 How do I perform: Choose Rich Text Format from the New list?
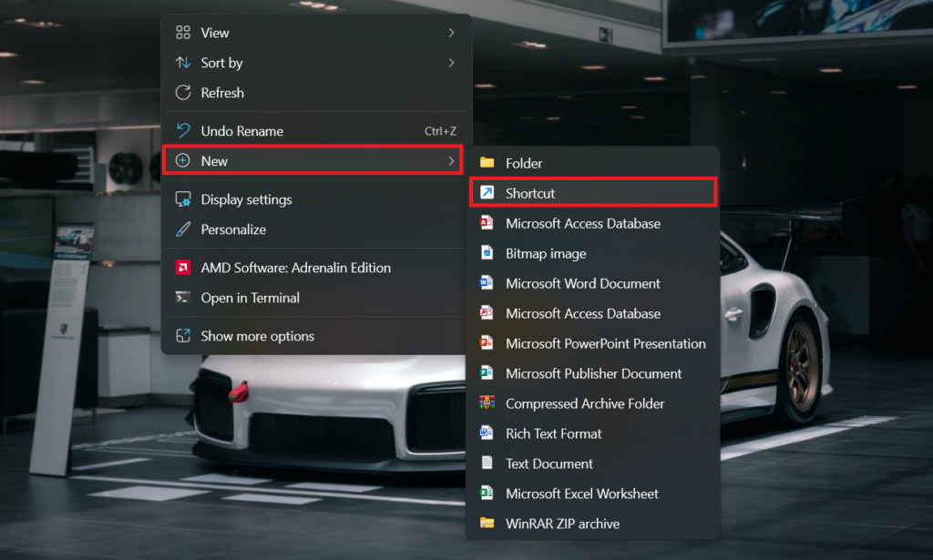point(553,433)
